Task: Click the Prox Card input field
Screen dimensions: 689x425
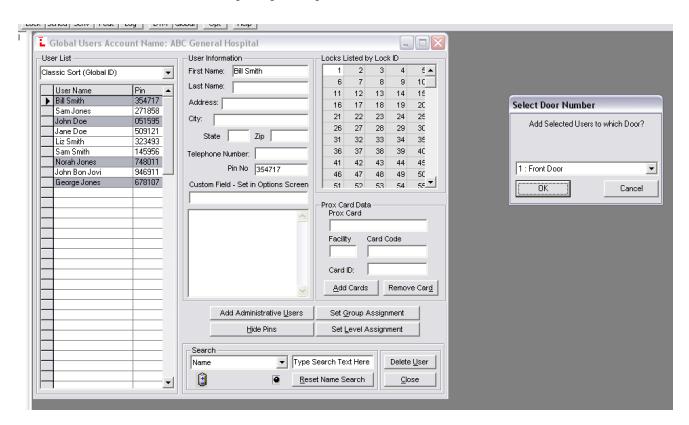Action: pyautogui.click(x=378, y=225)
